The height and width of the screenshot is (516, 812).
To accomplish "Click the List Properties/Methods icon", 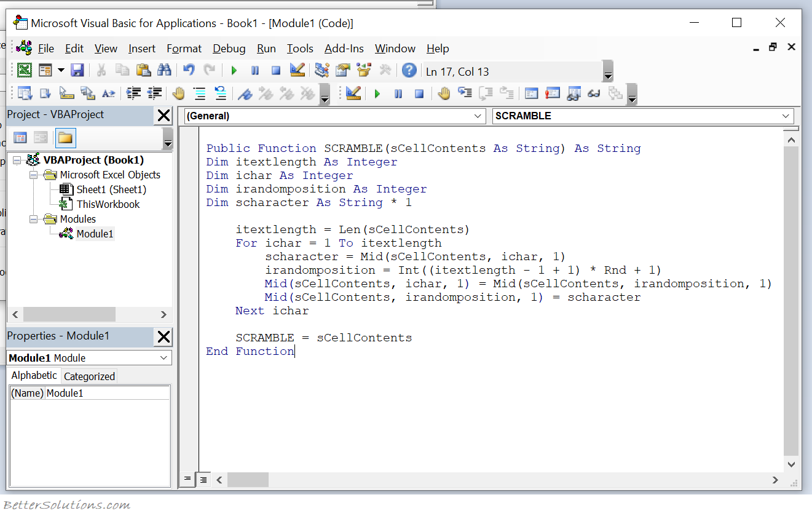I will [x=25, y=93].
